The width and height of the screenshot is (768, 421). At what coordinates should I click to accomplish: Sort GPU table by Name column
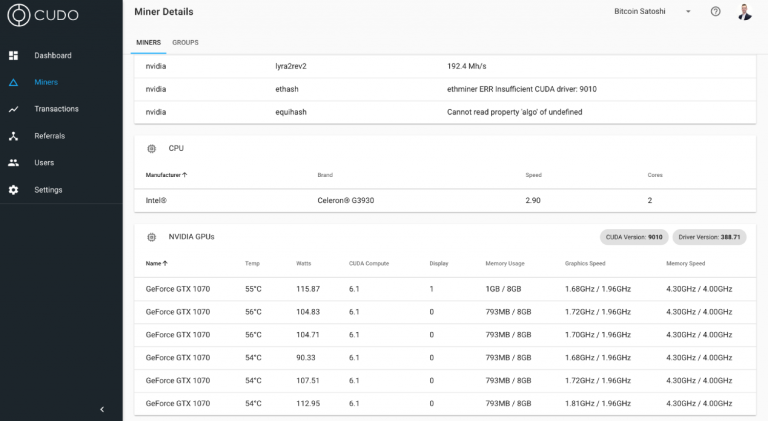point(157,263)
